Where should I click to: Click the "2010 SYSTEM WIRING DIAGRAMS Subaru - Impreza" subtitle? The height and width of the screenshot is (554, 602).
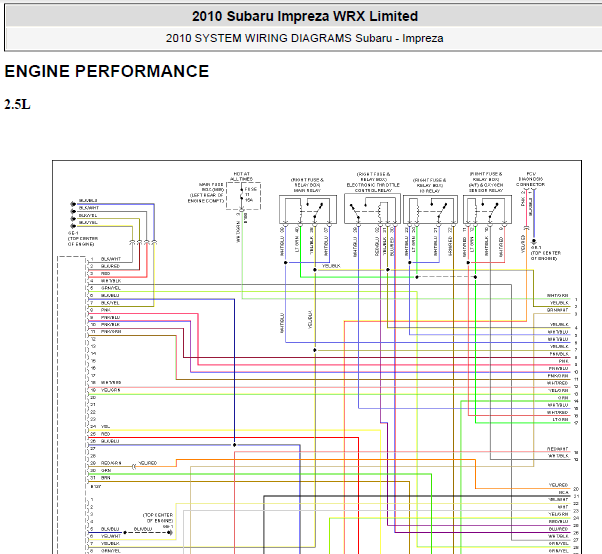coord(304,38)
